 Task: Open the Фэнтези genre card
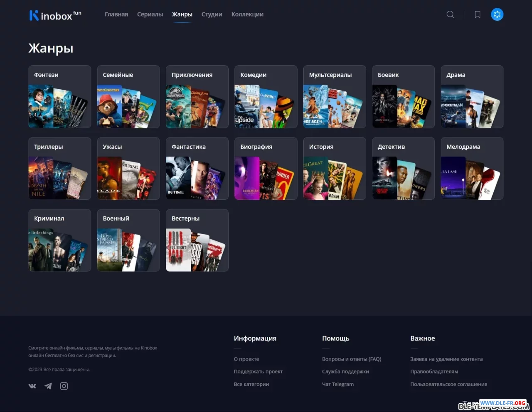pos(60,97)
